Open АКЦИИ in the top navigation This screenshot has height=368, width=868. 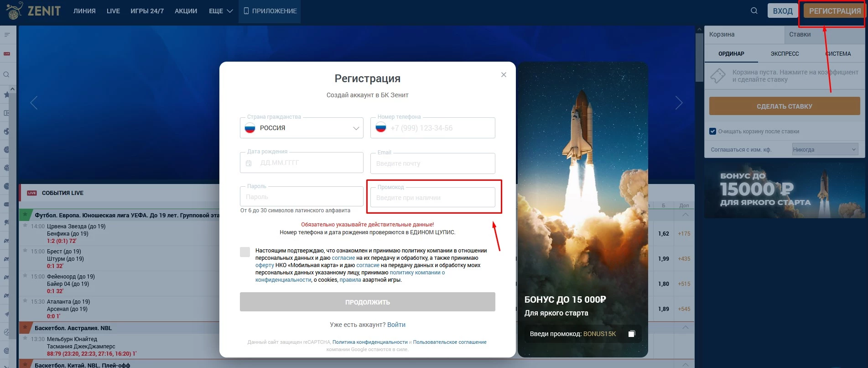click(x=186, y=11)
